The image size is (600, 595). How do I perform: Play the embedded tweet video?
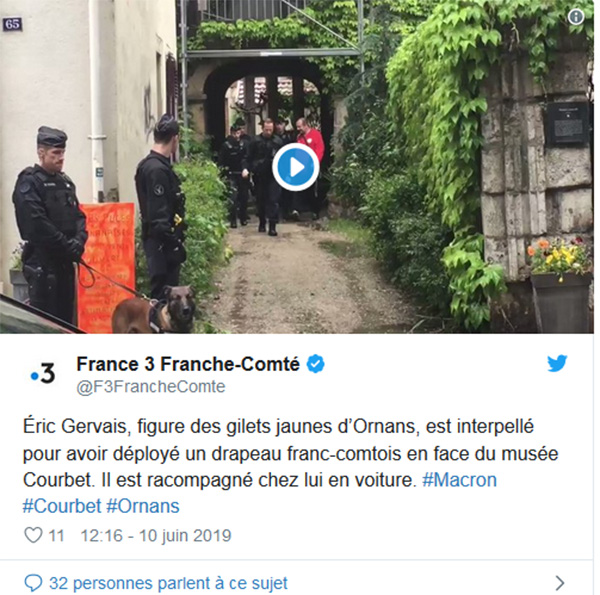click(295, 167)
